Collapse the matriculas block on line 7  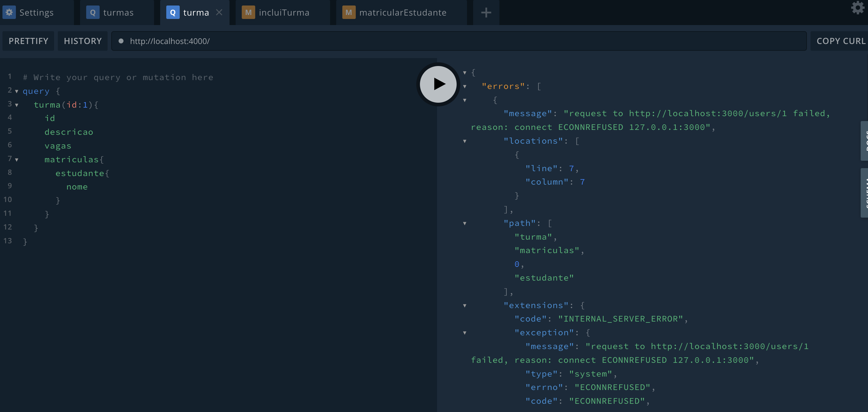point(17,160)
